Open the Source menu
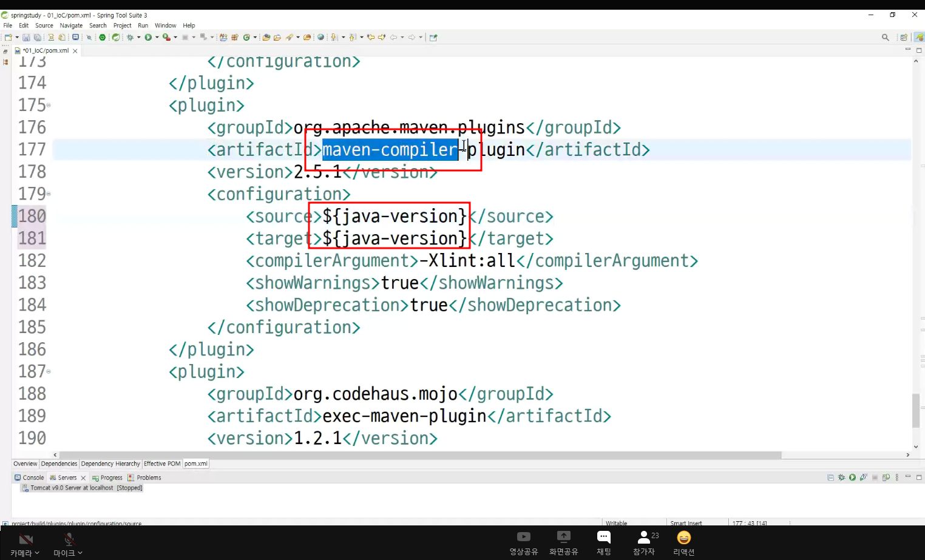Image resolution: width=925 pixels, height=560 pixels. 44,25
